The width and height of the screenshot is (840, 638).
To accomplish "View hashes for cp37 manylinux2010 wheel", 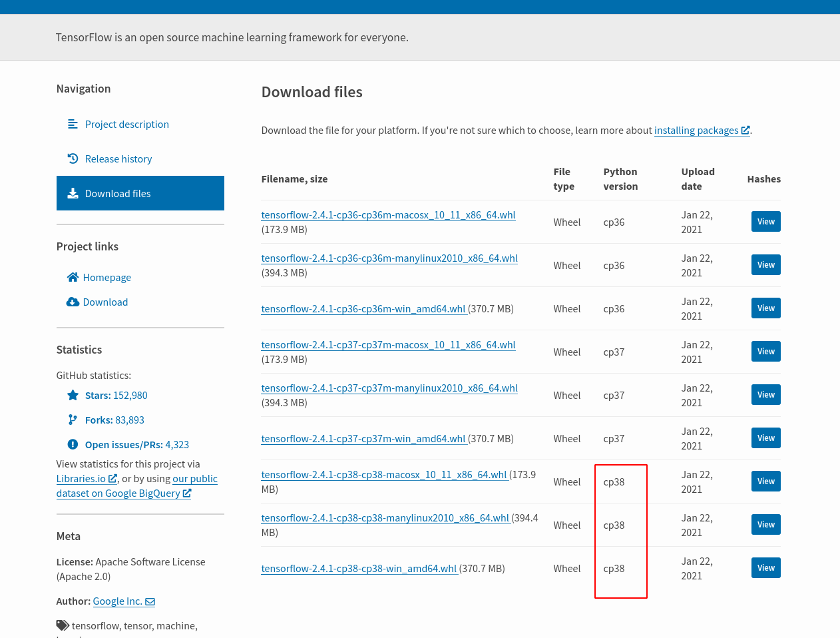I will 765,395.
